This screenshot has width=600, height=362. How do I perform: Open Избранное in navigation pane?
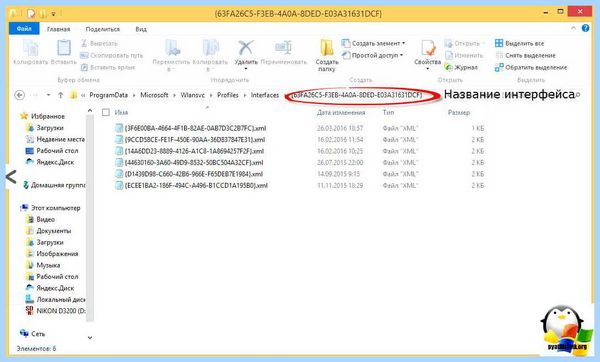[43, 116]
